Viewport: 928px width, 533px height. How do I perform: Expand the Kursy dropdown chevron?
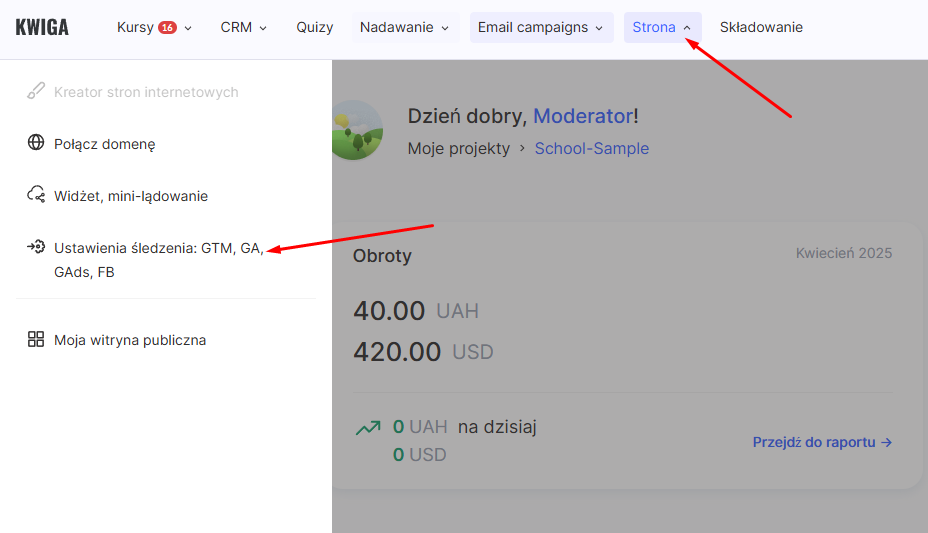[x=188, y=28]
